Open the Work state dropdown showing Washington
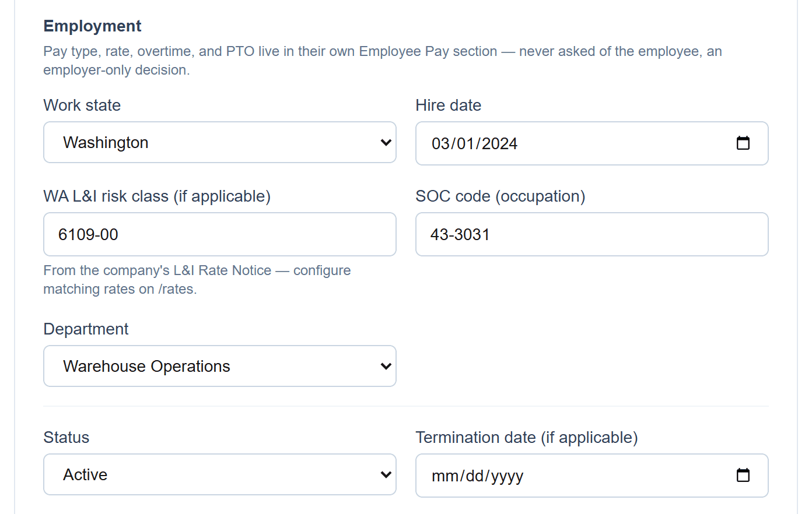Screen dimensions: 812x514 coord(220,142)
